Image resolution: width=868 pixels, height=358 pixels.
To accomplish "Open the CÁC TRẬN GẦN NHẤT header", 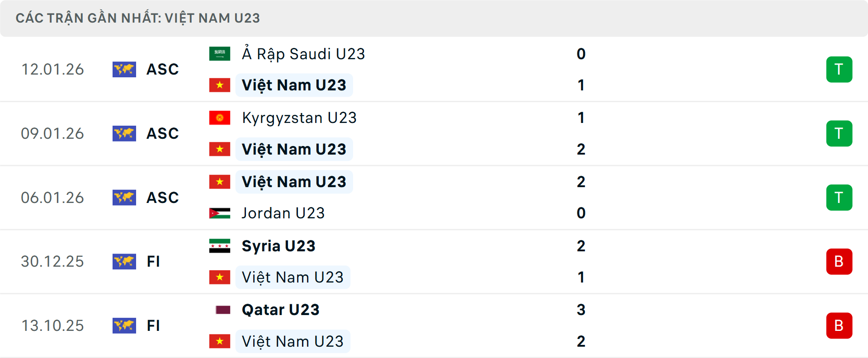I will pos(138,18).
